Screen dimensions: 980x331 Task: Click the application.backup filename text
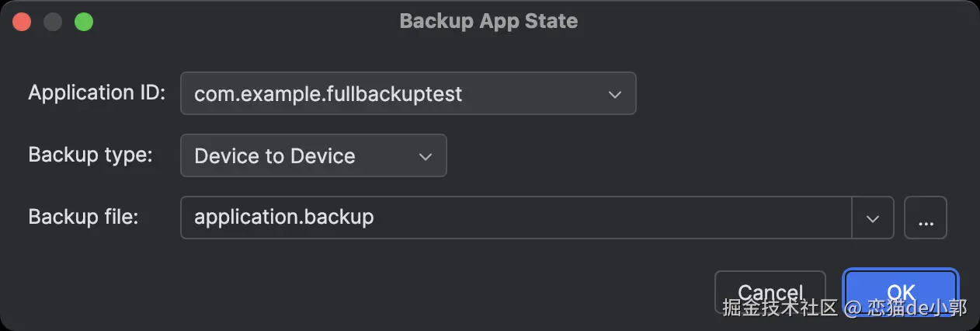pos(284,217)
